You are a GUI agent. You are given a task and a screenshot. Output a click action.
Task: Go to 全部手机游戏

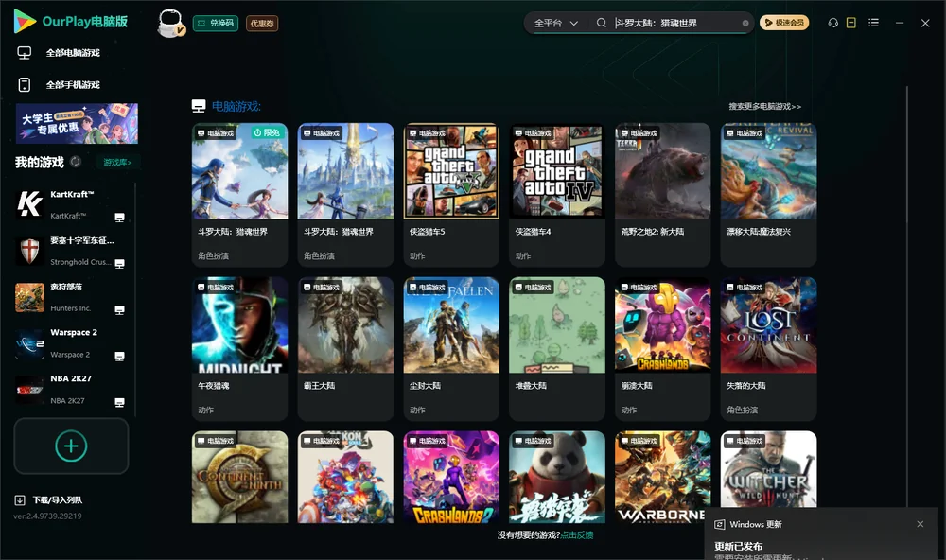pos(59,85)
